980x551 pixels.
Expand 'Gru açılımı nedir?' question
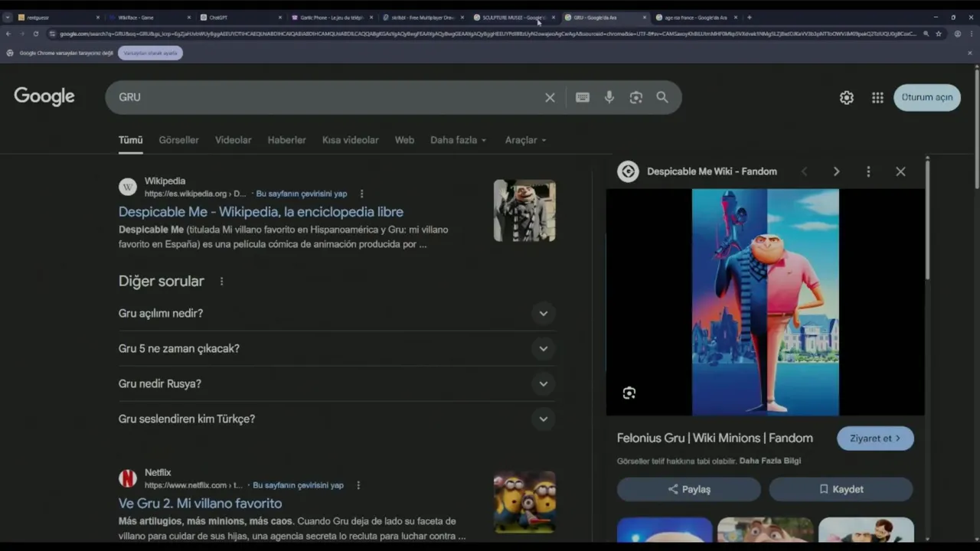click(x=337, y=313)
